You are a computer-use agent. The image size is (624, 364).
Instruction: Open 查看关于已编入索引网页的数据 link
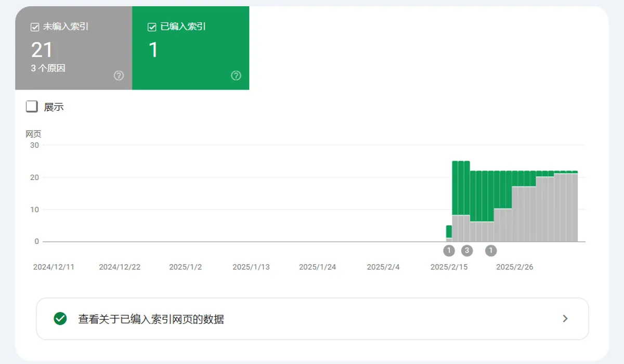[x=313, y=319]
